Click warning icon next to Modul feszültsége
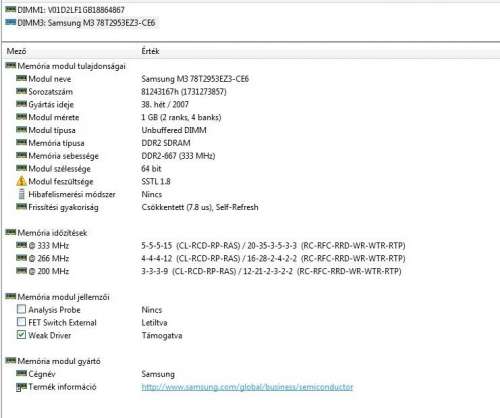This screenshot has width=500, height=418. click(21, 181)
